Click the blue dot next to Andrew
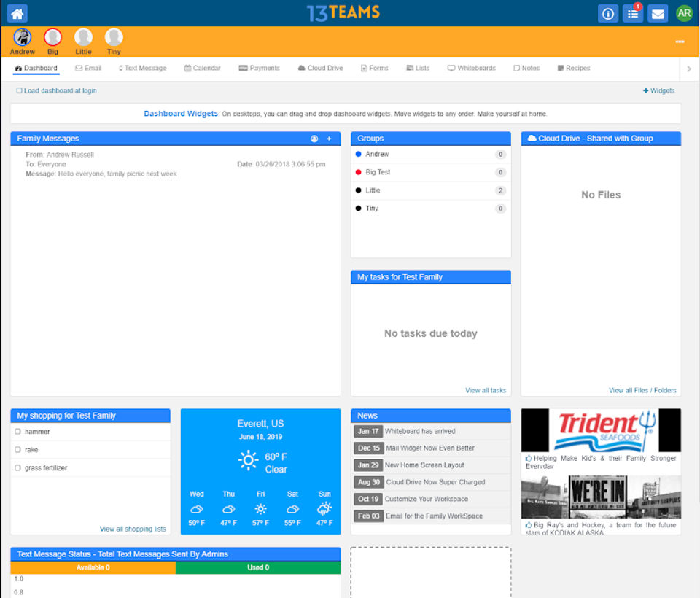Screen dimensions: 700x598 358,154
